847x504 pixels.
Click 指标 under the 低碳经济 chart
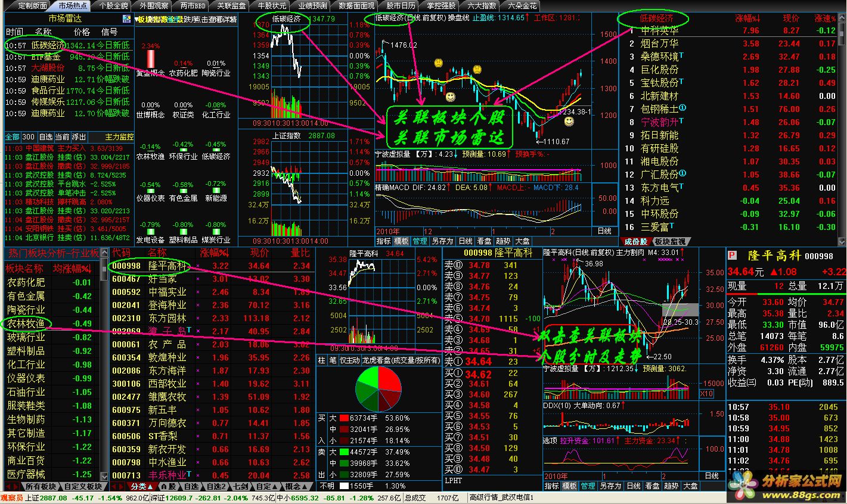(383, 241)
